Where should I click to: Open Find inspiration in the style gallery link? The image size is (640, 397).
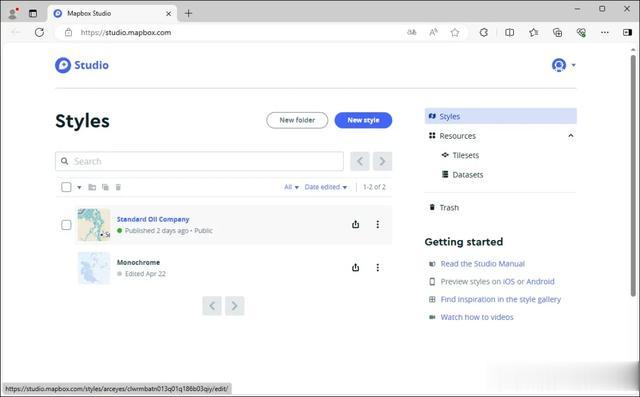pyautogui.click(x=501, y=299)
